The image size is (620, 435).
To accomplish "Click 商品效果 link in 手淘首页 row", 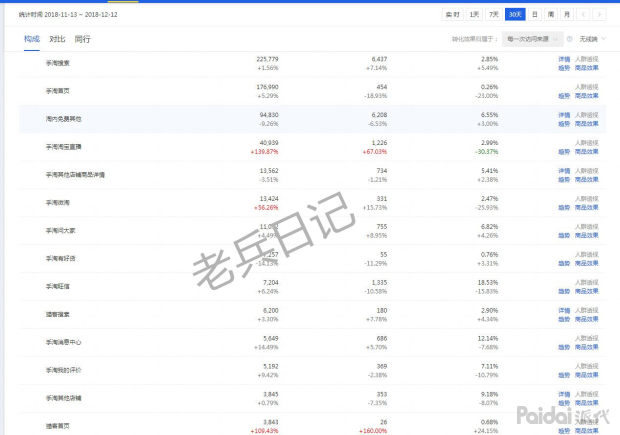I will pos(586,96).
